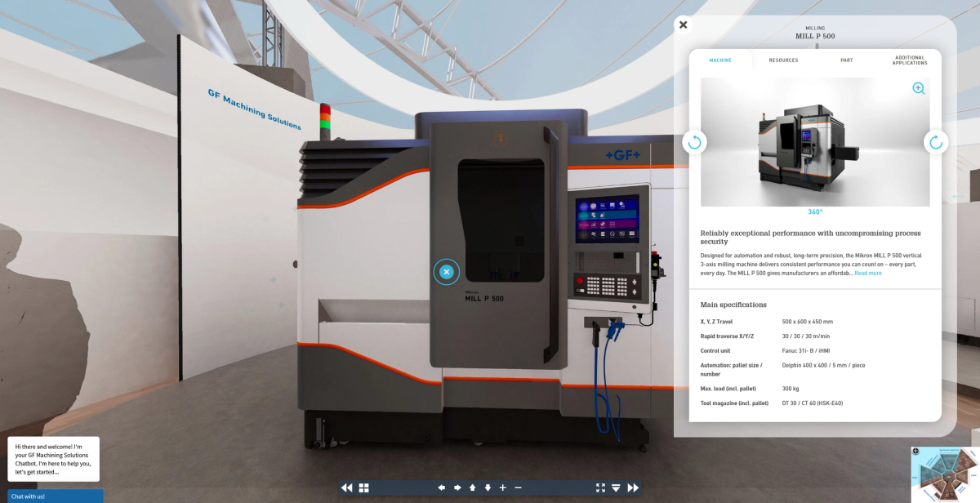980x503 pixels.
Task: Go to previous scene with double-left arrows
Action: (347, 487)
